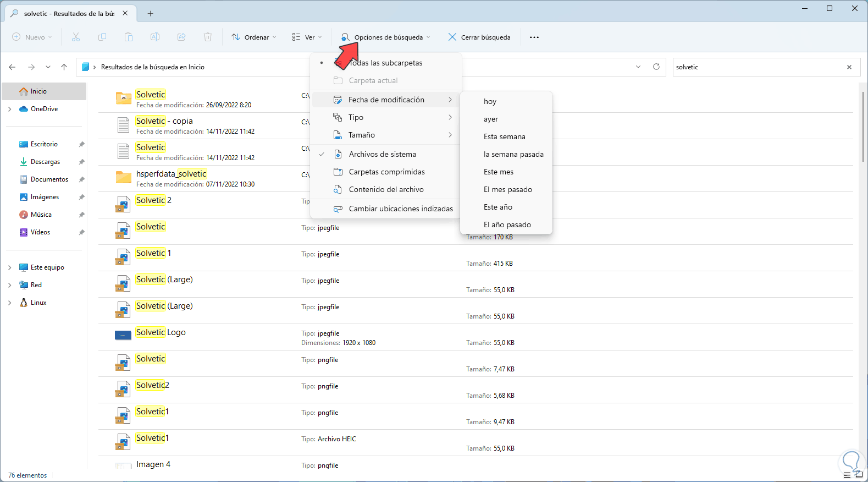Image resolution: width=868 pixels, height=482 pixels.
Task: Open Música in the sidebar
Action: [x=41, y=215]
